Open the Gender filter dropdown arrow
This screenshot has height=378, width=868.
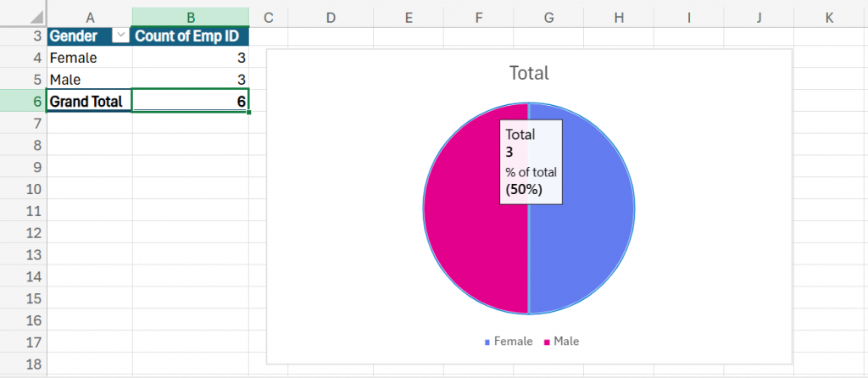(x=121, y=36)
